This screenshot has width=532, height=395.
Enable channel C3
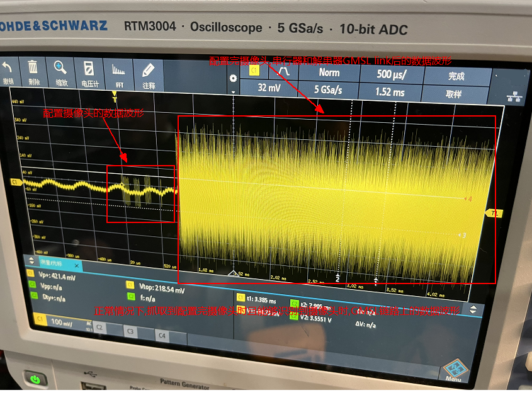[130, 331]
